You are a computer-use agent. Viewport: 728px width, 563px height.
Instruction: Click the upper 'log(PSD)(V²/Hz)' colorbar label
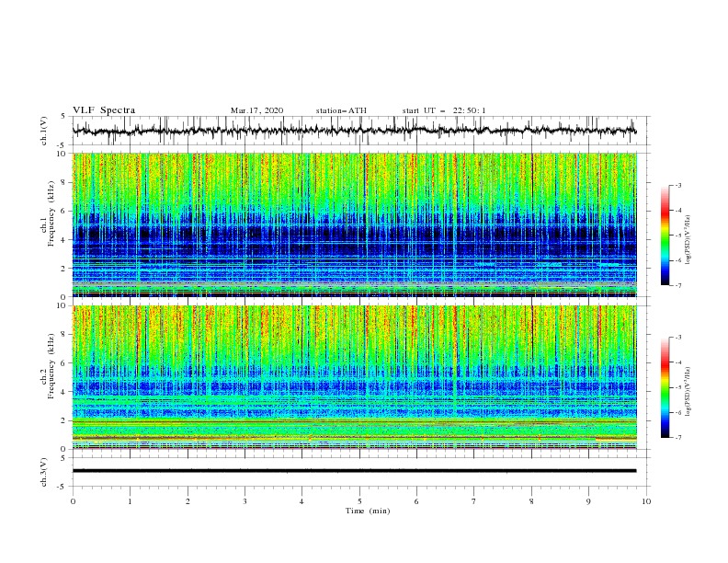(x=688, y=240)
